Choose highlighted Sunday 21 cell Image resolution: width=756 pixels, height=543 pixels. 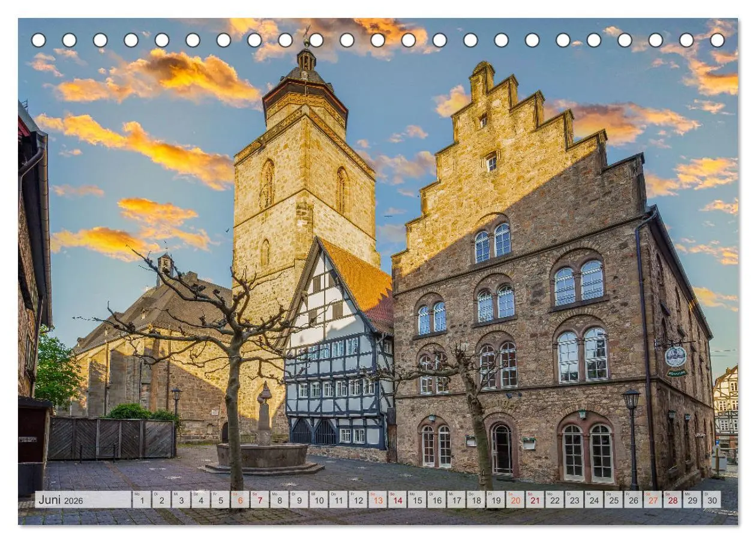tap(535, 500)
